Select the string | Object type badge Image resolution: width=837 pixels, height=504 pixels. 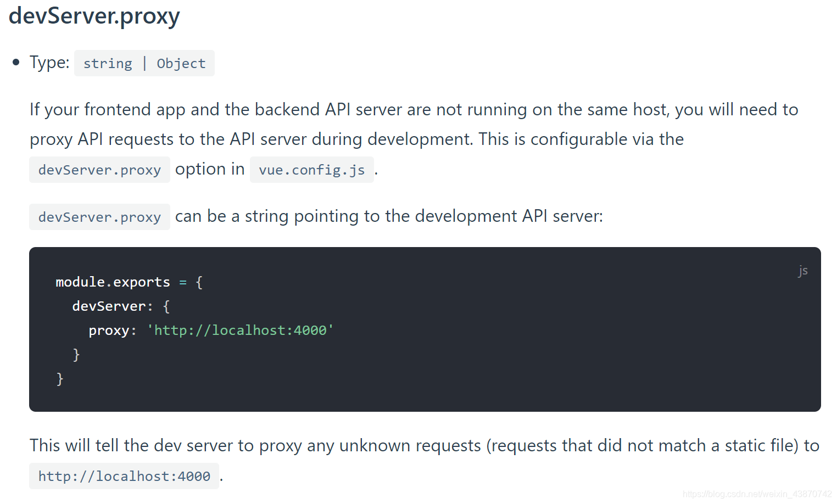click(144, 63)
